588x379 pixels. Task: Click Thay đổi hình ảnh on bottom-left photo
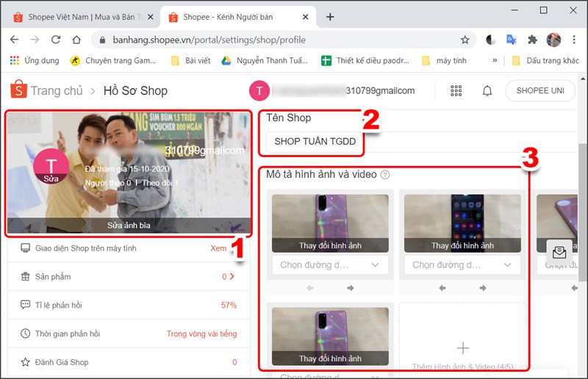[330, 358]
